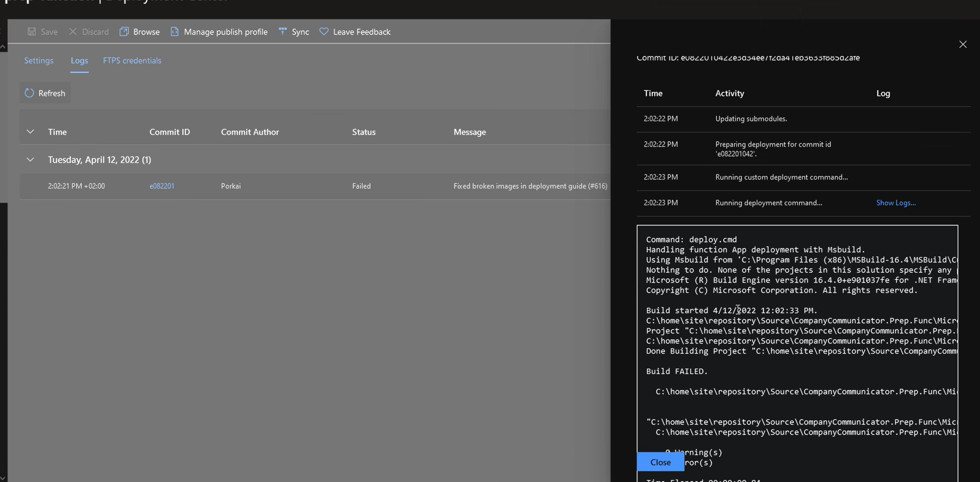980x482 pixels.
Task: Click the Message column header
Action: (x=470, y=132)
